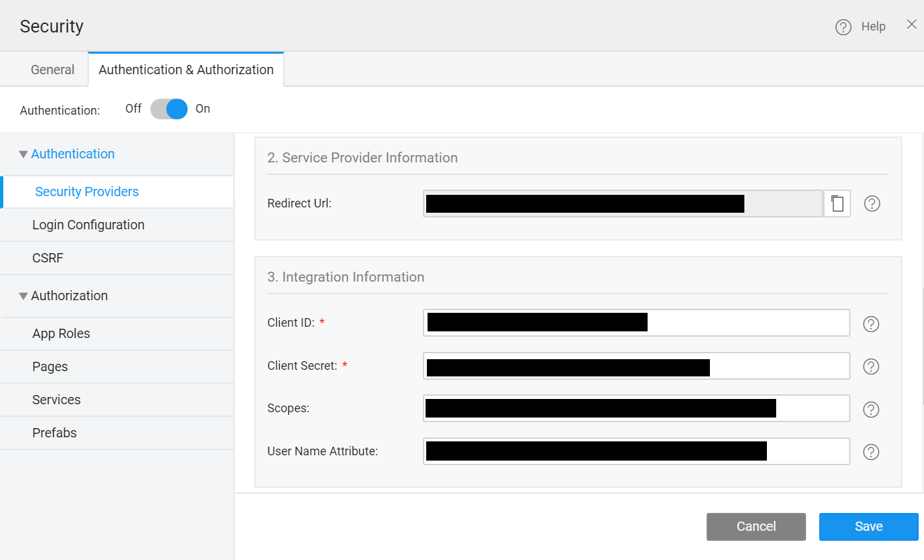The width and height of the screenshot is (924, 560).
Task: Switch to the General tab
Action: [51, 69]
